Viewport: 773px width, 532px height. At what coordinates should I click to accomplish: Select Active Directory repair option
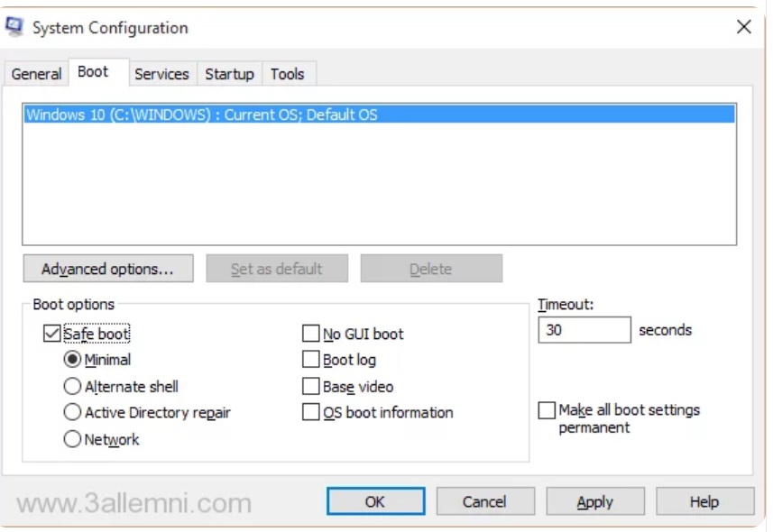coord(73,413)
